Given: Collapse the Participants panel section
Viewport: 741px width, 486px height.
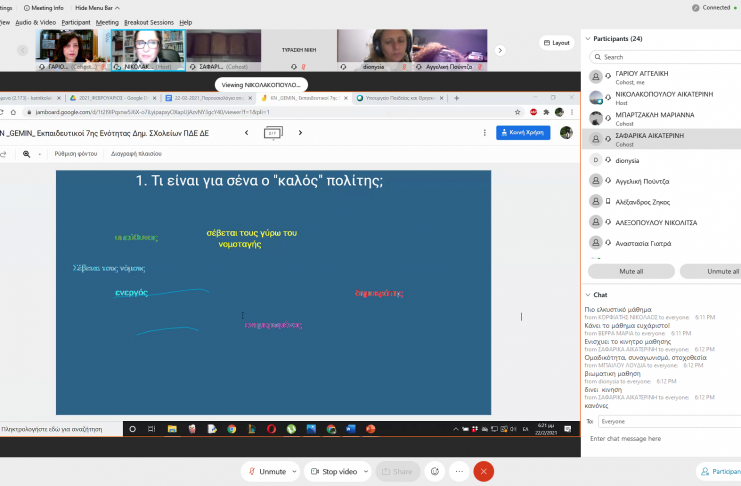Looking at the screenshot, I should (587, 39).
